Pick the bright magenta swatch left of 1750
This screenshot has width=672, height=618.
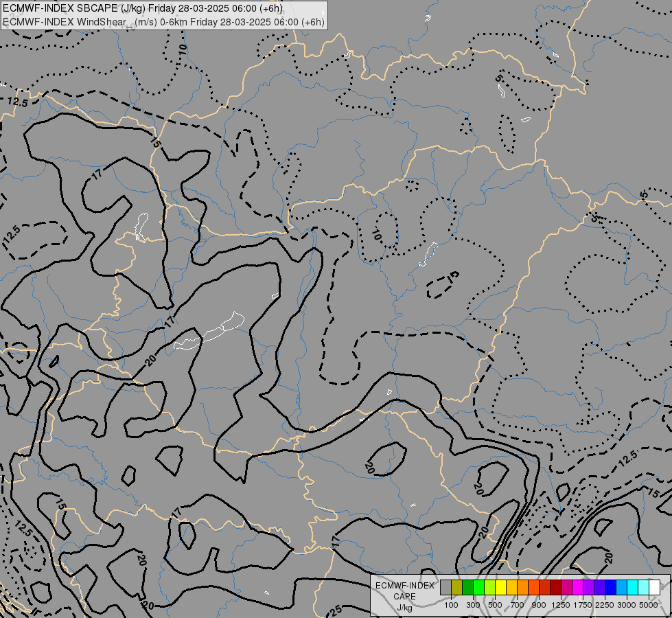pyautogui.click(x=578, y=588)
